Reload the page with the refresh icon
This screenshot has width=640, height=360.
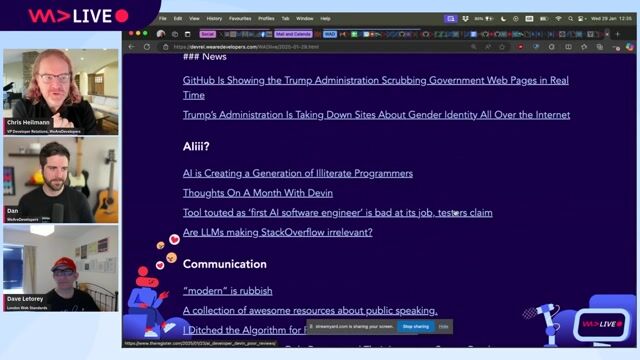(147, 47)
